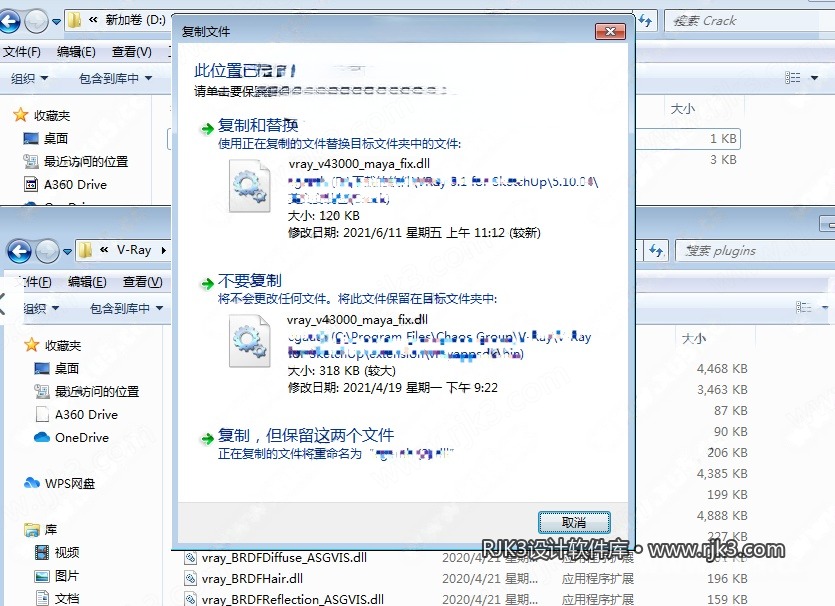This screenshot has height=606, width=835.
Task: Open view options arrow in top window
Action: [814, 78]
